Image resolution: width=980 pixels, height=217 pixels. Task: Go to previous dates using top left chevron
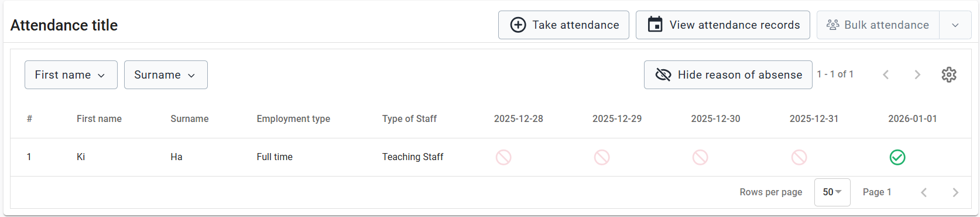[886, 74]
